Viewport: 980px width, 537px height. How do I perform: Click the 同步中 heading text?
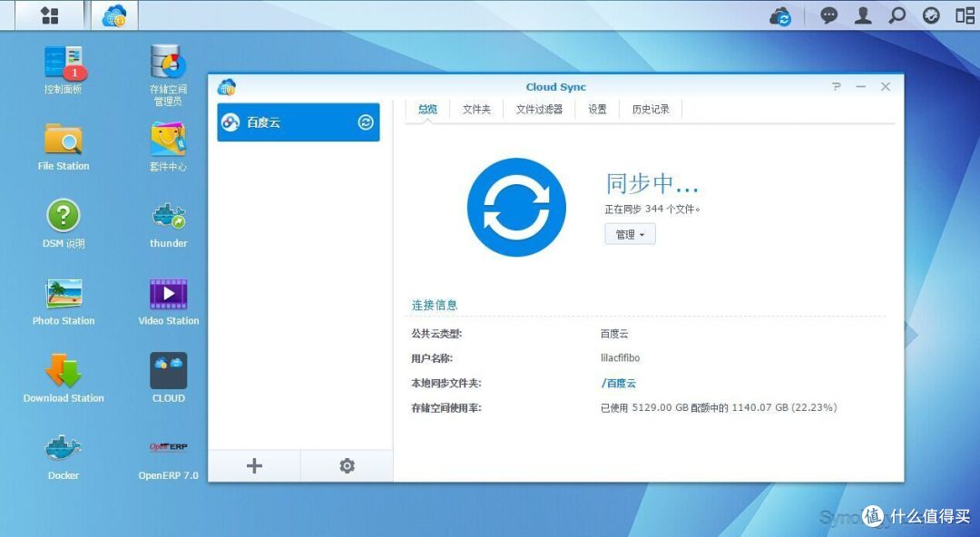[652, 184]
